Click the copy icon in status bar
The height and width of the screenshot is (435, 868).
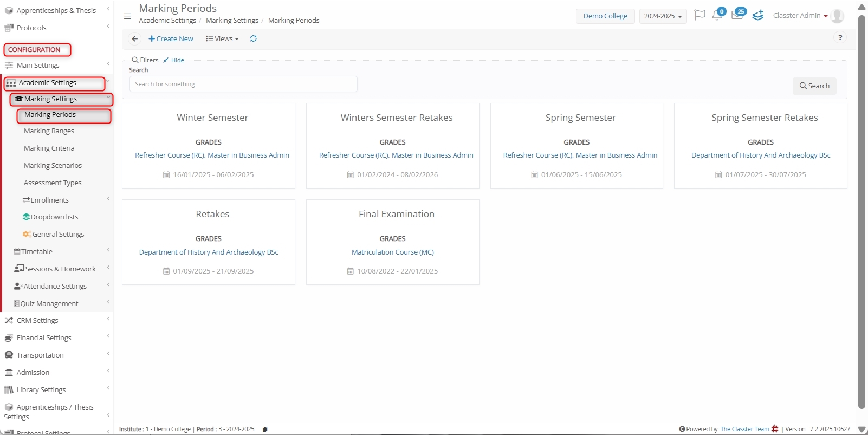point(265,429)
